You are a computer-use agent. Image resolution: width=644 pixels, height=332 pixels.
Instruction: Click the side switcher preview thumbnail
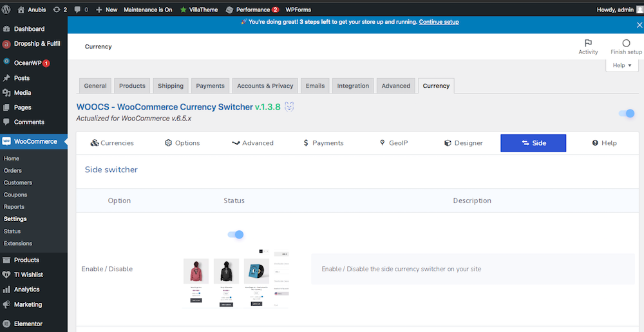click(236, 278)
